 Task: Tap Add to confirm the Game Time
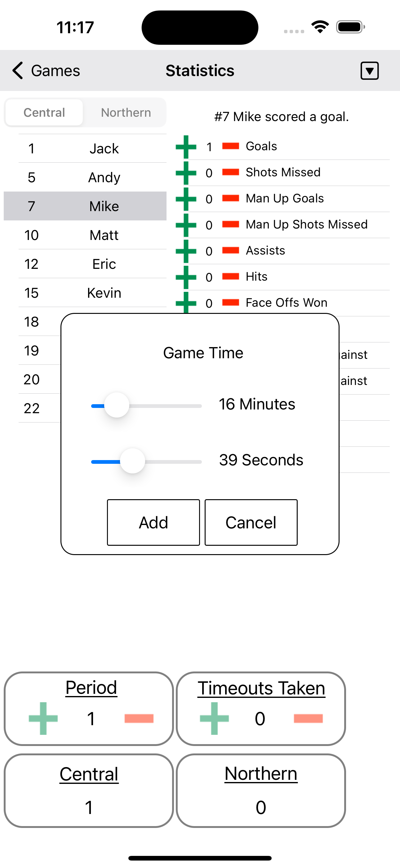[153, 522]
